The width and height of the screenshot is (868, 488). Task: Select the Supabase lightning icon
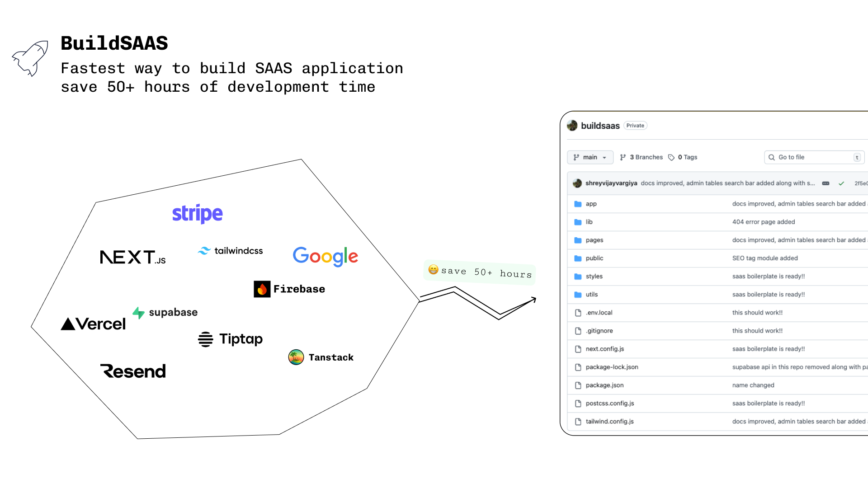138,312
